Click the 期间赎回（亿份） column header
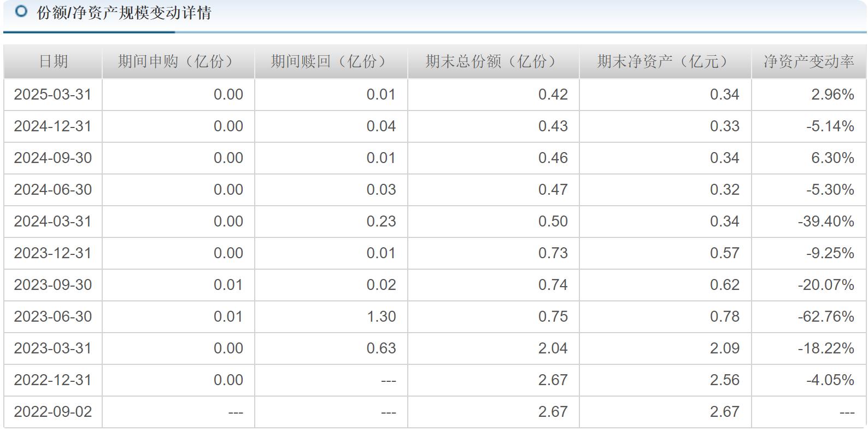The width and height of the screenshot is (868, 430). tap(331, 61)
